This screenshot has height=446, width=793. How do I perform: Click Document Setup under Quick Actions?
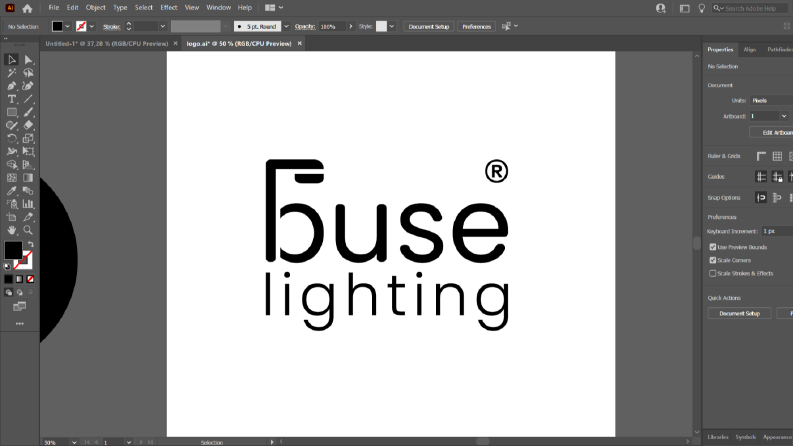[739, 314]
